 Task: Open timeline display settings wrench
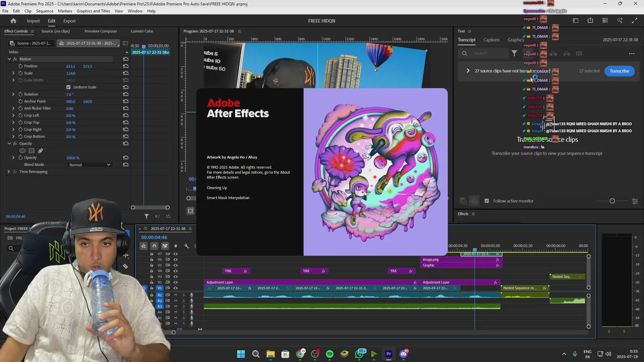click(x=186, y=246)
